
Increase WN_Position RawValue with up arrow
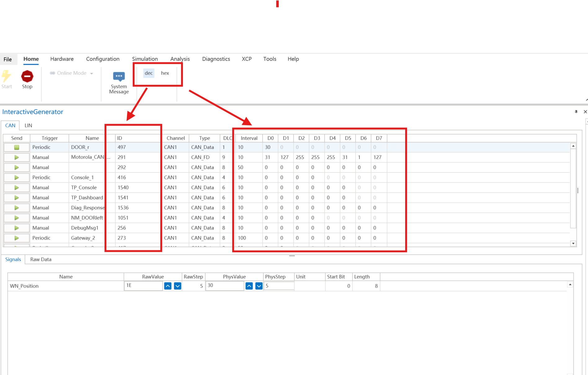168,286
